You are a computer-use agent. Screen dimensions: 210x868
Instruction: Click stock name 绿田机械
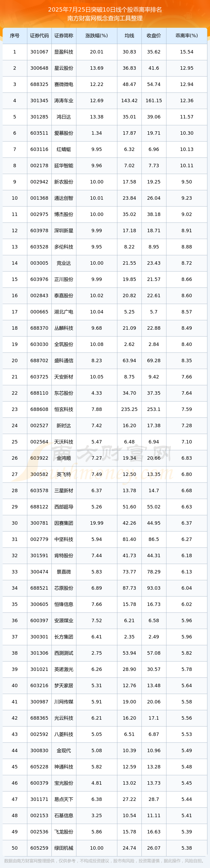point(64,848)
